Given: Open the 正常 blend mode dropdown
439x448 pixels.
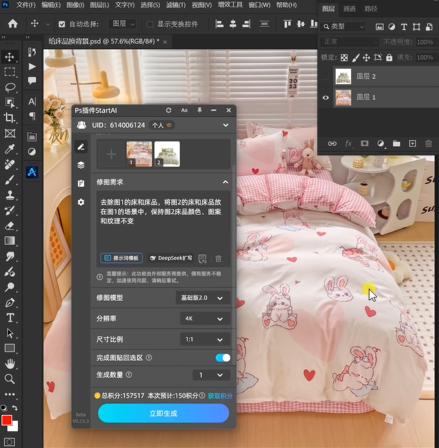Looking at the screenshot, I should click(350, 42).
